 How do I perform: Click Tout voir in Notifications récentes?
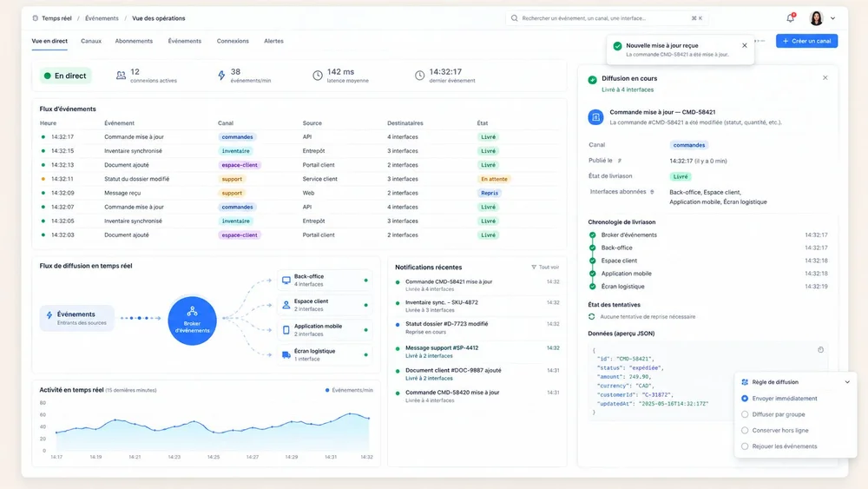(x=545, y=267)
